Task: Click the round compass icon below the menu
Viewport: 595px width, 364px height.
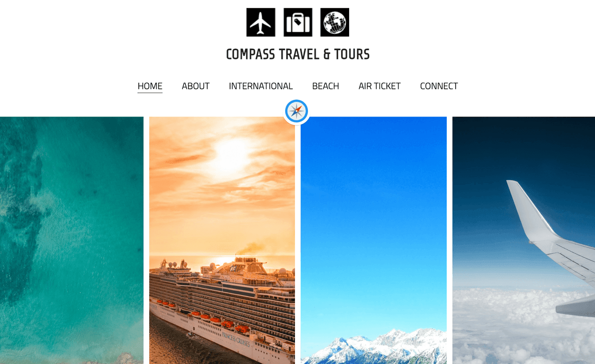Action: point(297,111)
